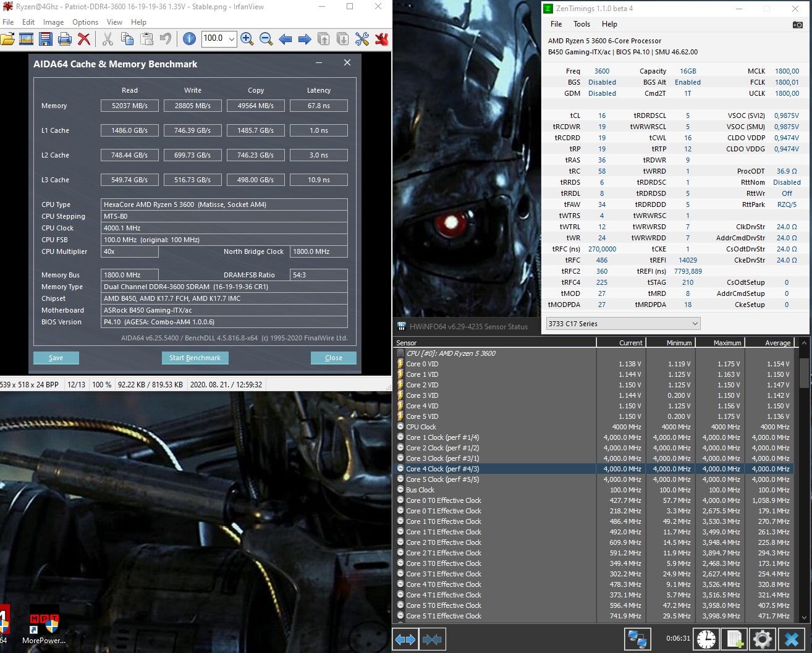The height and width of the screenshot is (653, 812).
Task: Open the 3733 C17 Series profile dropdown
Action: (x=623, y=324)
